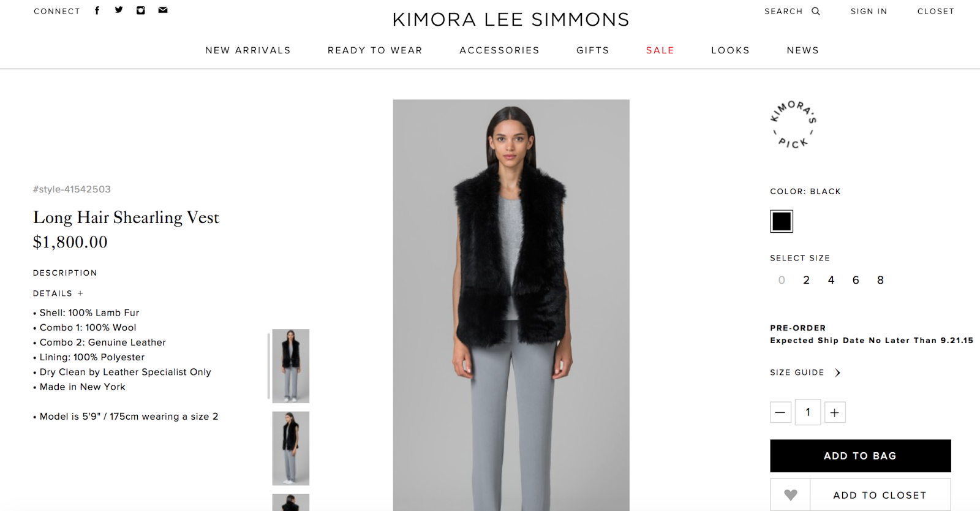Open the Facebook social icon
This screenshot has width=980, height=511.
click(x=97, y=10)
